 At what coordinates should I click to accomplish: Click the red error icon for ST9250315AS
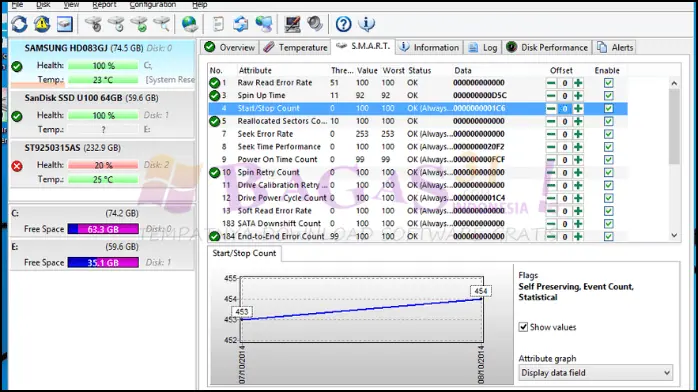coord(17,166)
